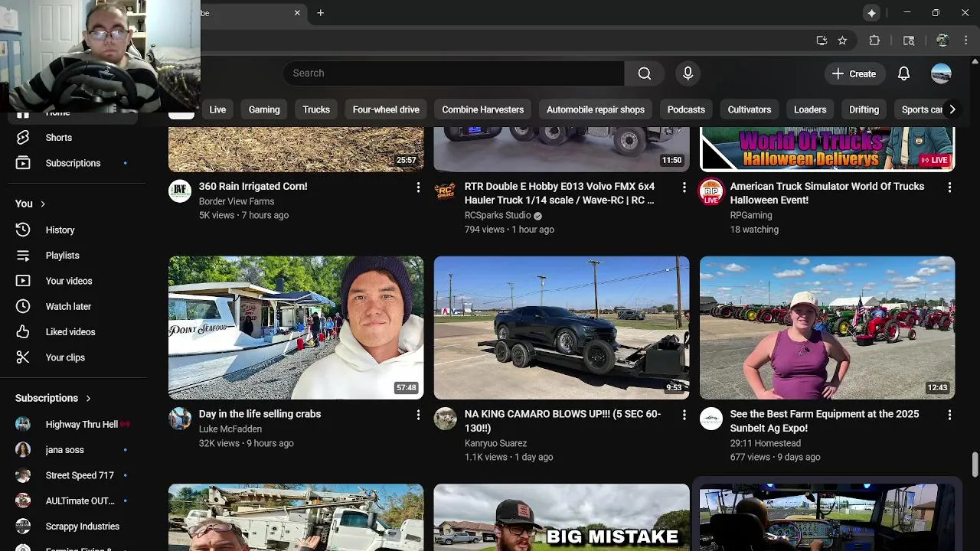This screenshot has width=980, height=551.
Task: Select the Gaming category chip
Action: click(264, 109)
